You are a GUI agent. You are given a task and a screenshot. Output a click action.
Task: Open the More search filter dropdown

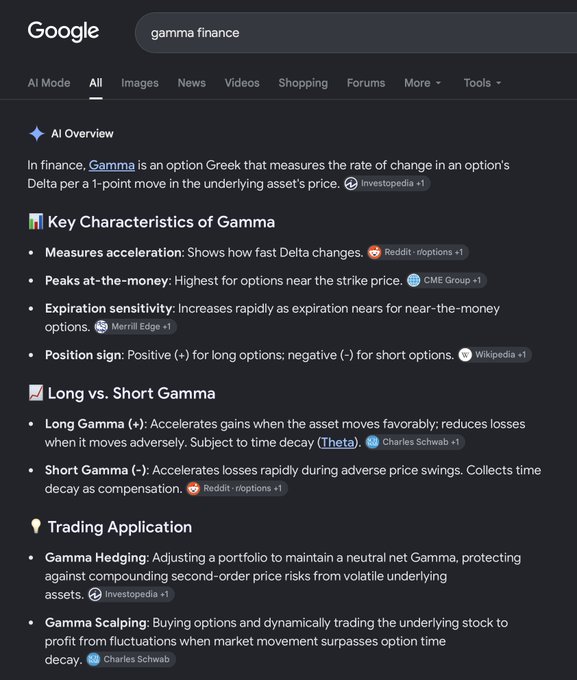click(422, 83)
